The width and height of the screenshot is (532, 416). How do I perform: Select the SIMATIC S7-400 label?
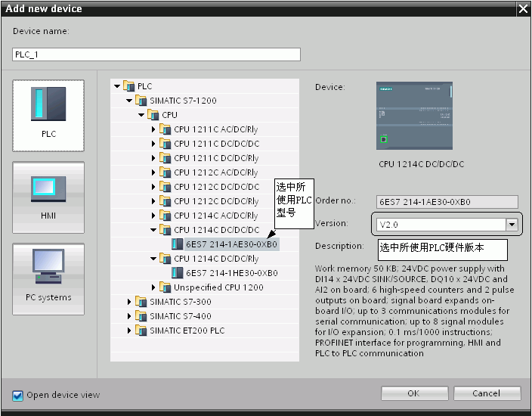[181, 316]
